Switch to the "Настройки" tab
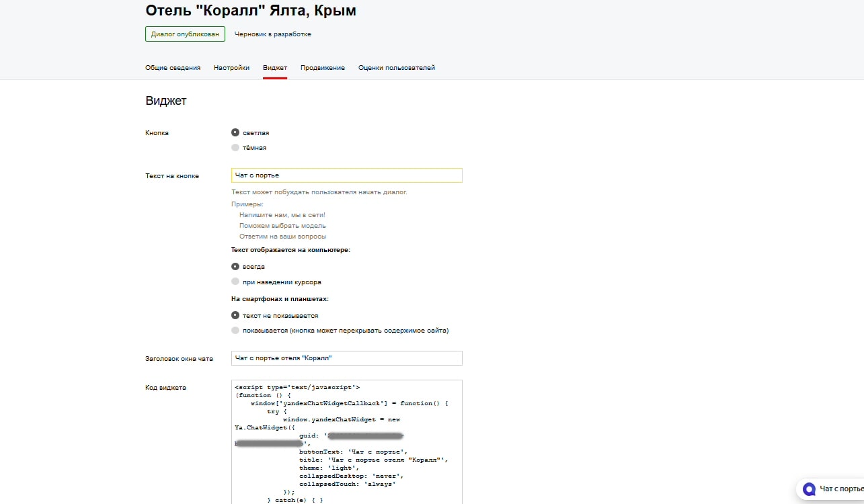 pyautogui.click(x=232, y=68)
